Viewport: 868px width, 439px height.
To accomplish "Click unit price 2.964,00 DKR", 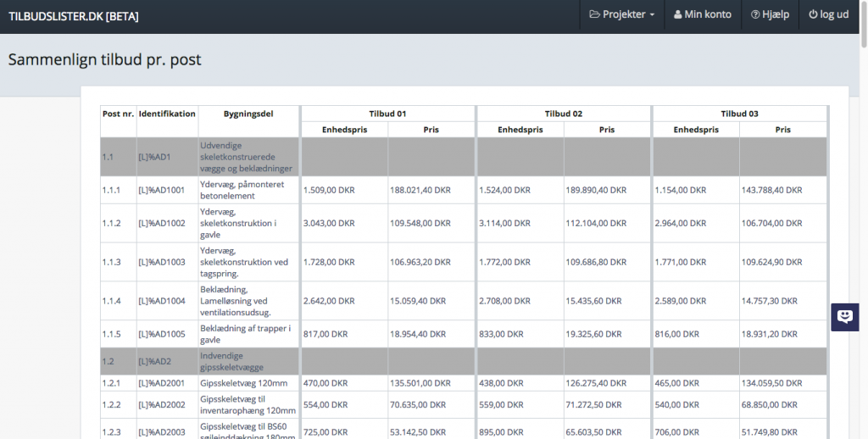I will pyautogui.click(x=681, y=223).
